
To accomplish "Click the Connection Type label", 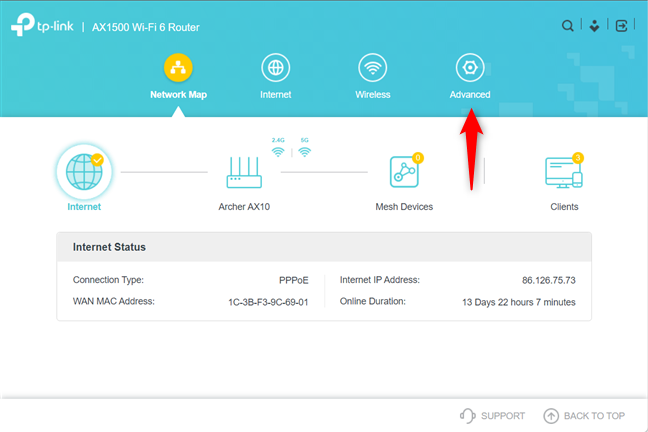I will tap(108, 280).
